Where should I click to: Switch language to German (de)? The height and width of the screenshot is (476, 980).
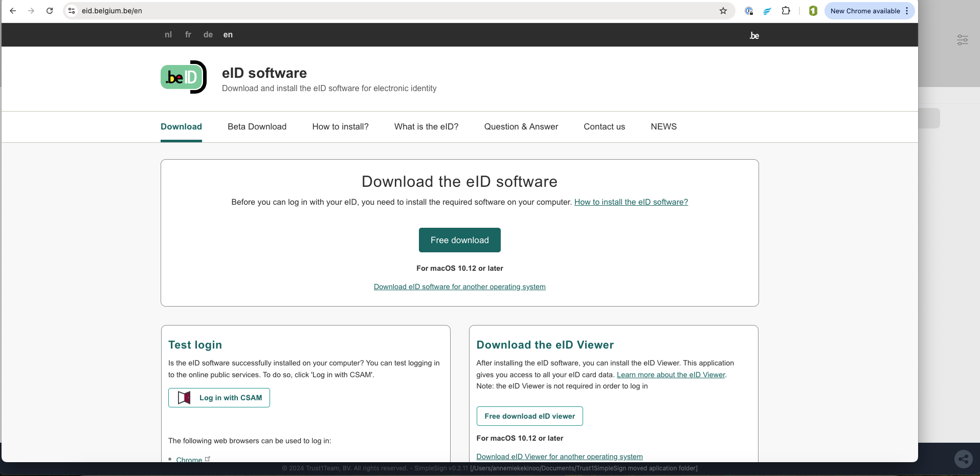pyautogui.click(x=208, y=35)
